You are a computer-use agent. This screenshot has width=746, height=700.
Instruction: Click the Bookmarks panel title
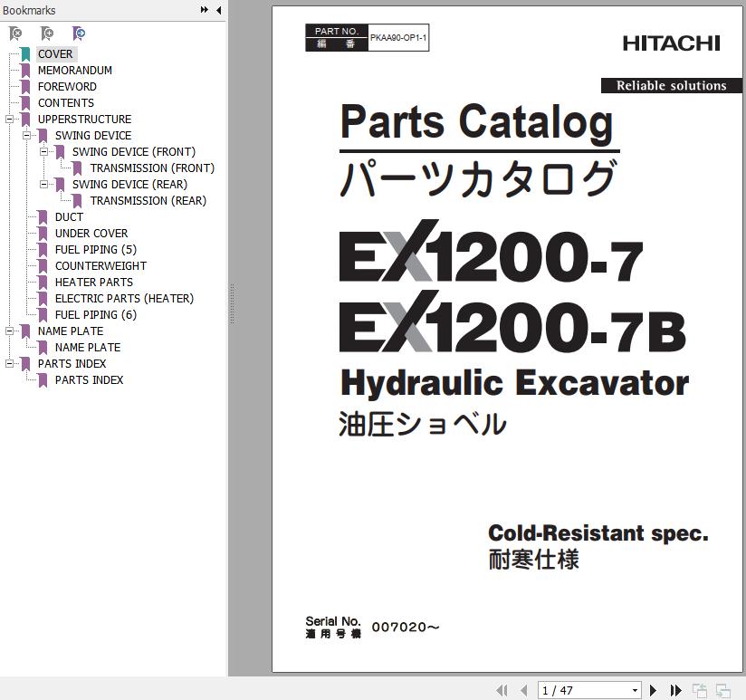pyautogui.click(x=29, y=10)
